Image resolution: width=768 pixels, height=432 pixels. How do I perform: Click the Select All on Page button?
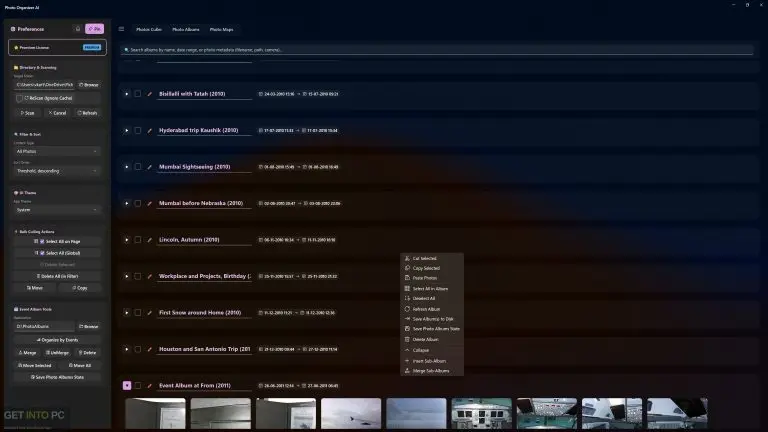point(57,241)
